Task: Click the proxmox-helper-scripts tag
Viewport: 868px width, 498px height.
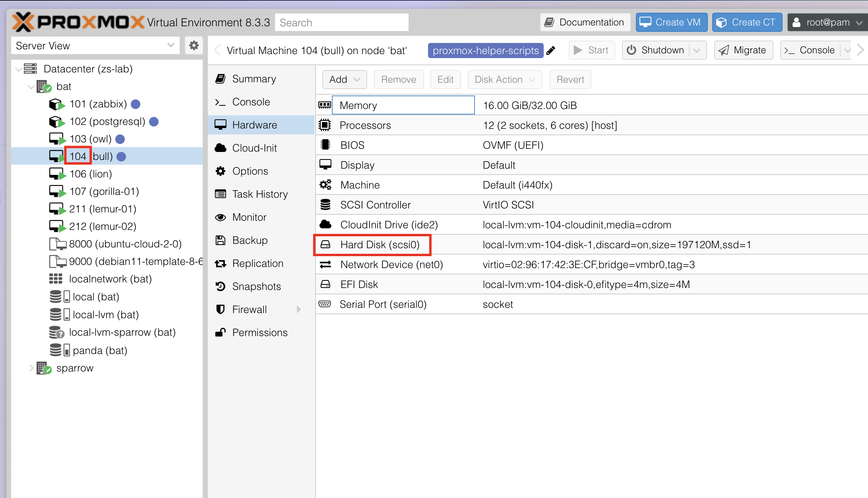Action: (x=486, y=51)
